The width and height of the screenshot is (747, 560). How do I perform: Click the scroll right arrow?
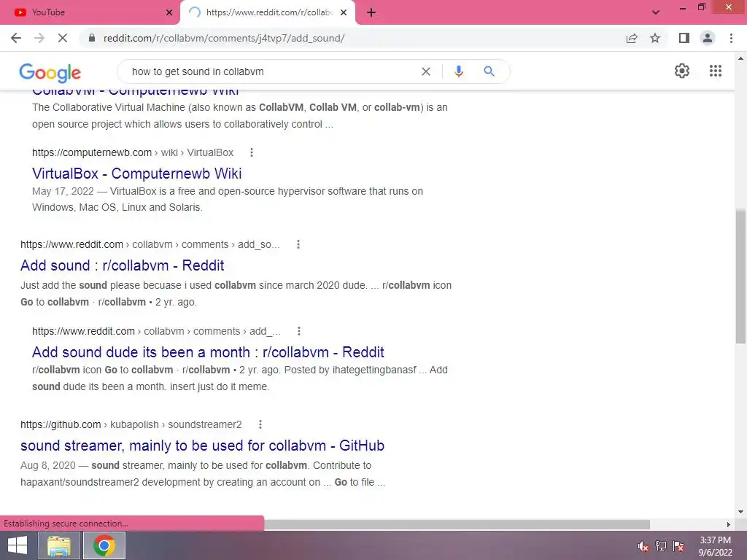coord(729,524)
